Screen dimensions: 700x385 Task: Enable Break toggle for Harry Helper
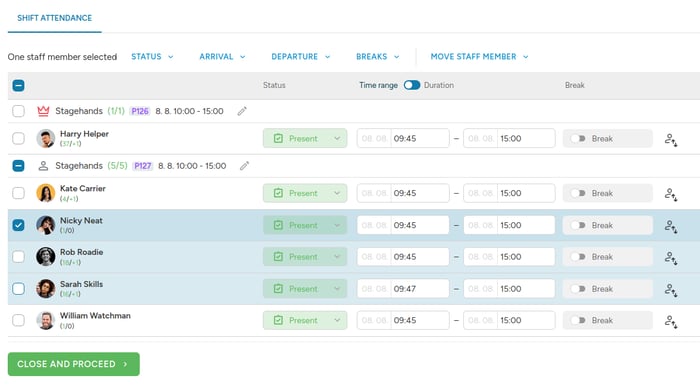click(x=578, y=138)
